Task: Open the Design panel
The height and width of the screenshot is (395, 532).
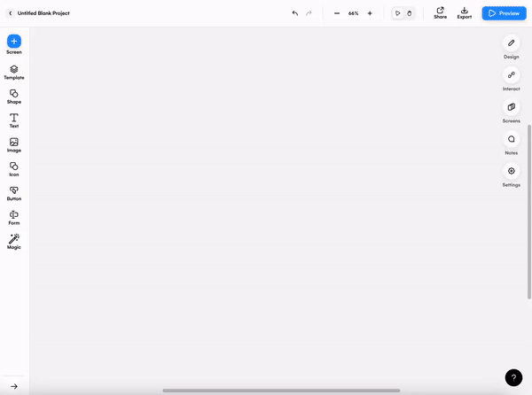Action: pyautogui.click(x=512, y=43)
